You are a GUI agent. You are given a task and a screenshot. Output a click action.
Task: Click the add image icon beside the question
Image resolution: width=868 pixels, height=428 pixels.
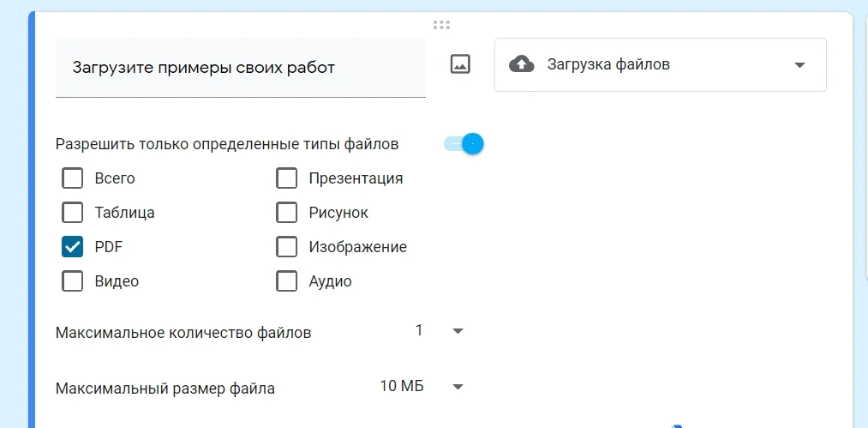tap(460, 64)
